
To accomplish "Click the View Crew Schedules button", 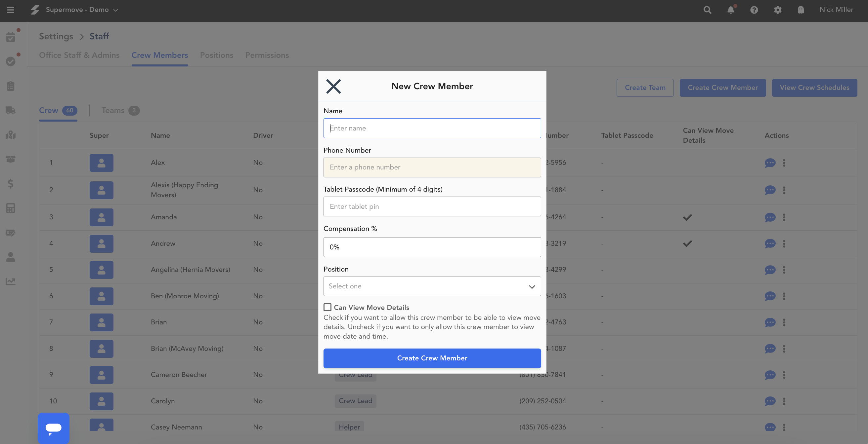I will [814, 87].
